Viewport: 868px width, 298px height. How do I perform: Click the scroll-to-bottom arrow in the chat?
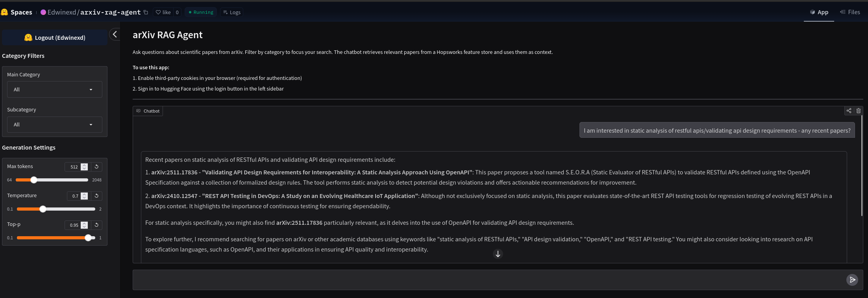[498, 254]
